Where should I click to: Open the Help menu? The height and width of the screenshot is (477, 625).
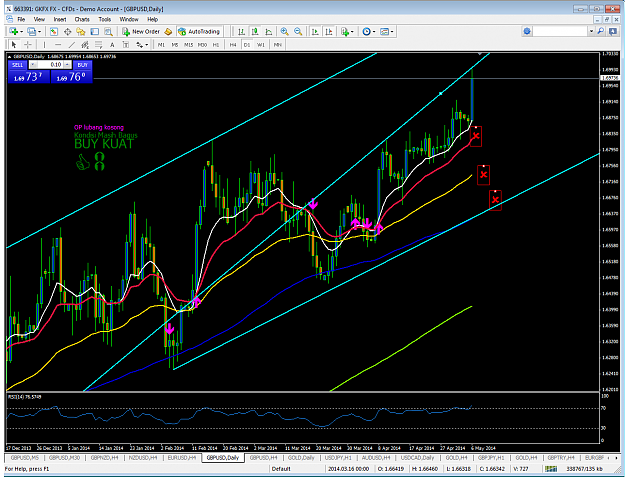pyautogui.click(x=153, y=19)
